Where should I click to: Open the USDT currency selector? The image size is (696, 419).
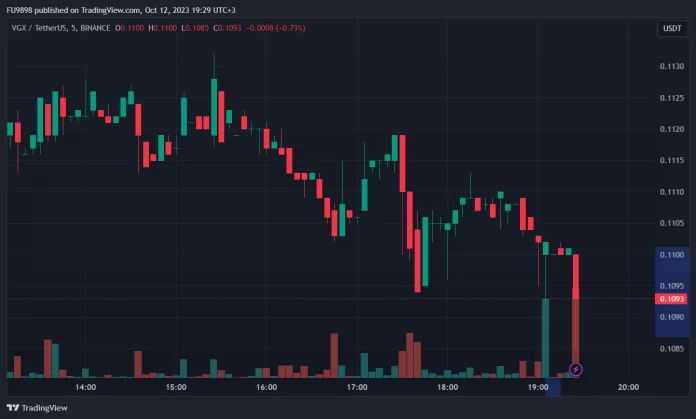tap(672, 29)
